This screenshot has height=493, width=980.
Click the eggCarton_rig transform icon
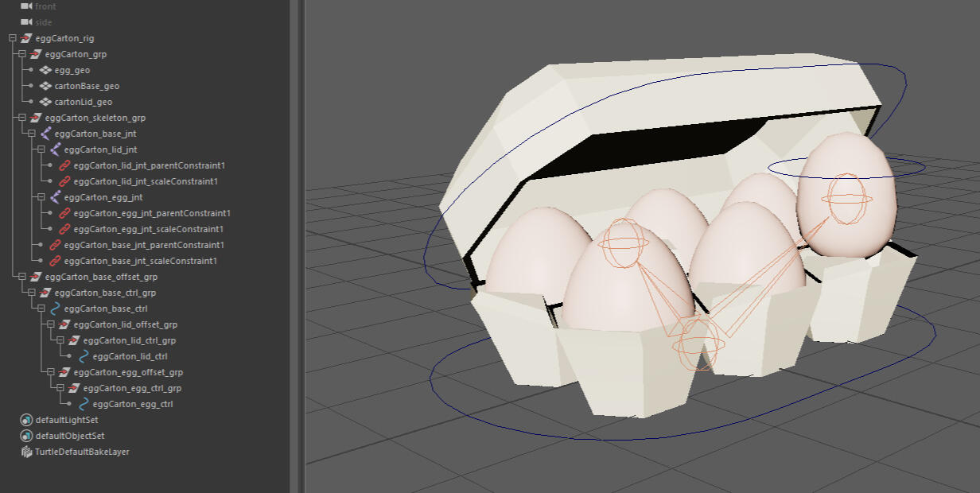[26, 38]
